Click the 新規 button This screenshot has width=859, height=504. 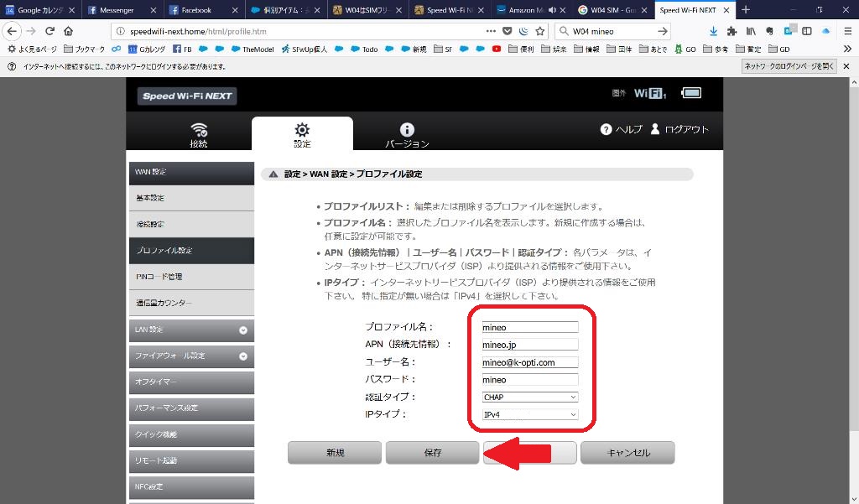(x=335, y=453)
